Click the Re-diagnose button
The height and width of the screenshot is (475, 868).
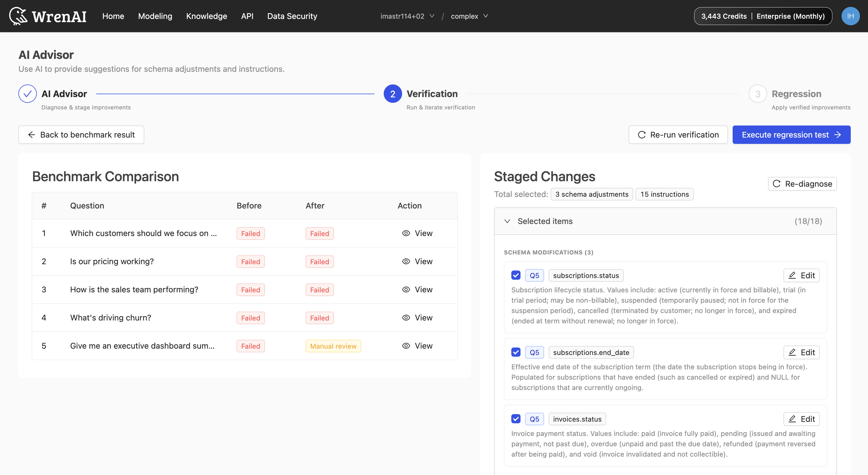802,184
